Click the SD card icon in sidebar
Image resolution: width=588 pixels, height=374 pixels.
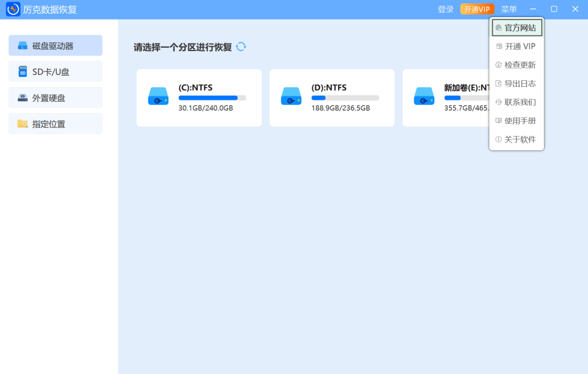tap(23, 72)
